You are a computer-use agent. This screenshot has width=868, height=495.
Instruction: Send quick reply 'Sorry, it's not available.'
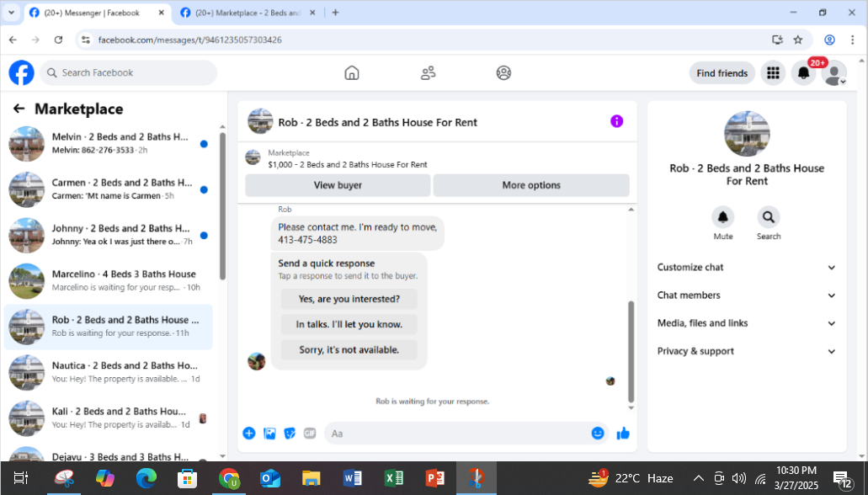tap(349, 350)
